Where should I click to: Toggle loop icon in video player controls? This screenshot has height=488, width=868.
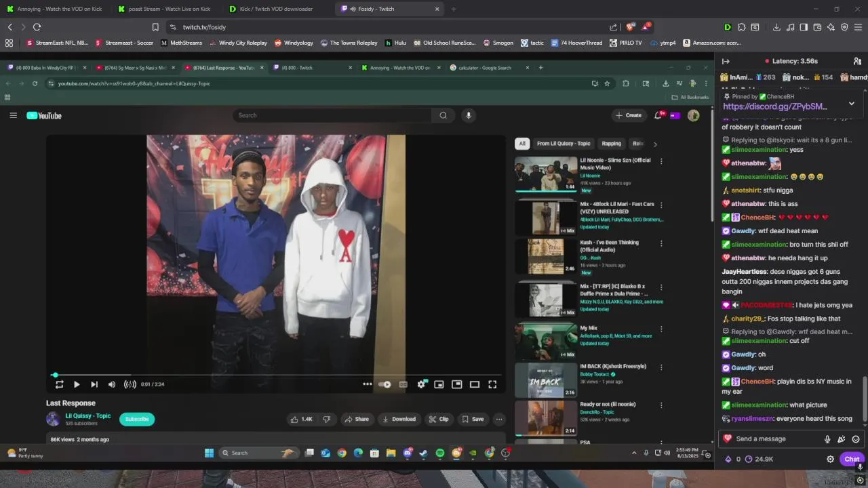(59, 384)
